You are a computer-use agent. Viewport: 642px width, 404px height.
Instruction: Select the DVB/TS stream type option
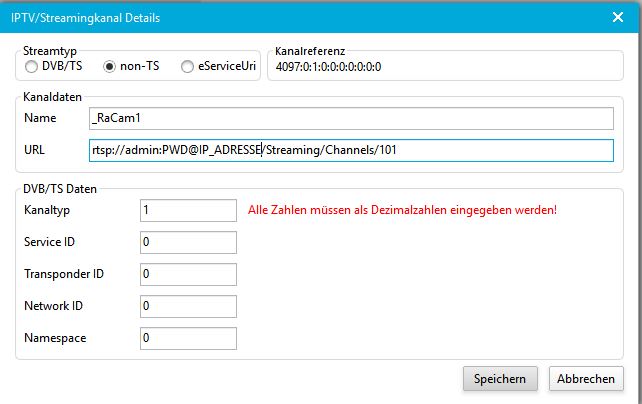pyautogui.click(x=32, y=67)
